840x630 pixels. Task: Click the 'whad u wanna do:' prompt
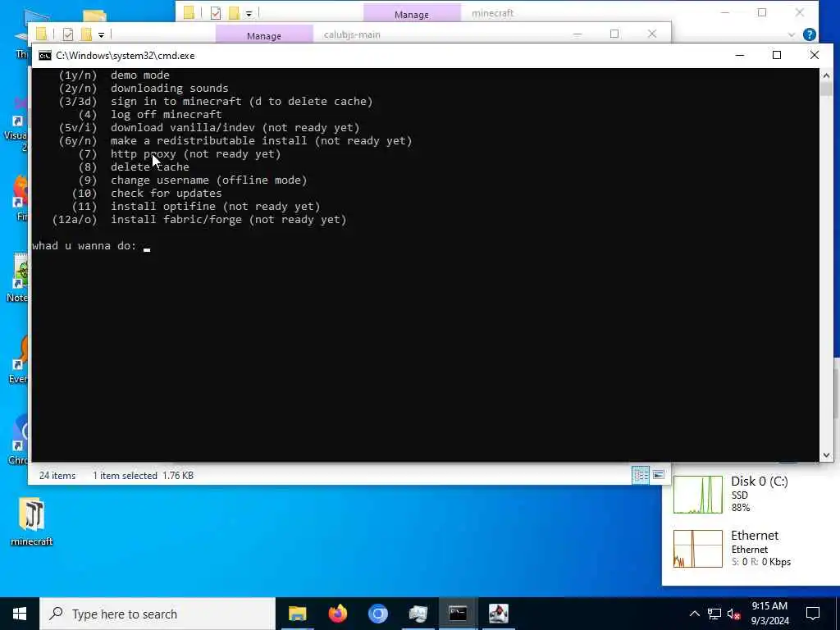[x=84, y=246]
